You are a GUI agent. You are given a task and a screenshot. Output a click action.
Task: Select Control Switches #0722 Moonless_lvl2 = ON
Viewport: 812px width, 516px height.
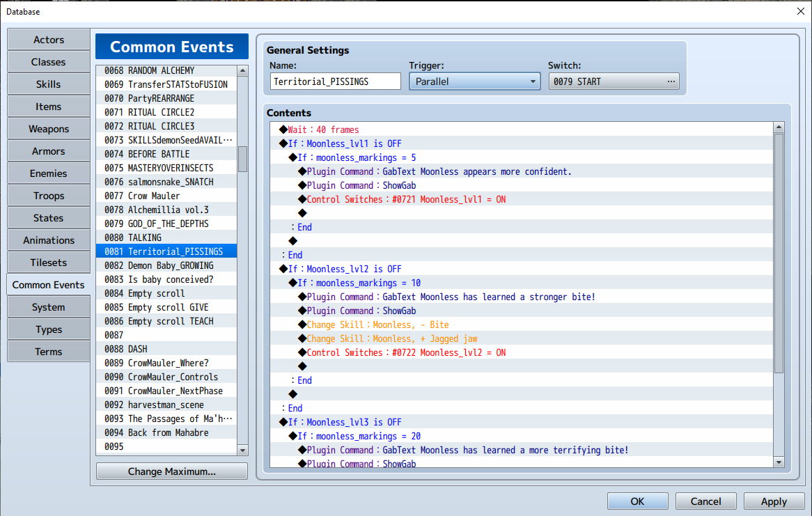(x=522, y=353)
